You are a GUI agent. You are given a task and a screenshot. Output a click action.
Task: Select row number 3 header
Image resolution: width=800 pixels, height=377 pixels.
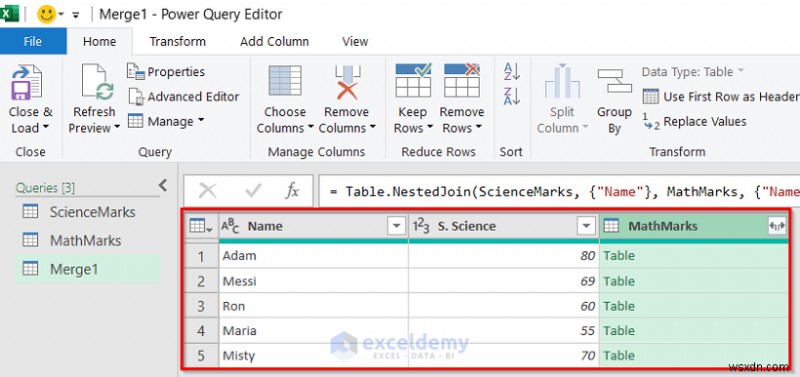(x=201, y=306)
